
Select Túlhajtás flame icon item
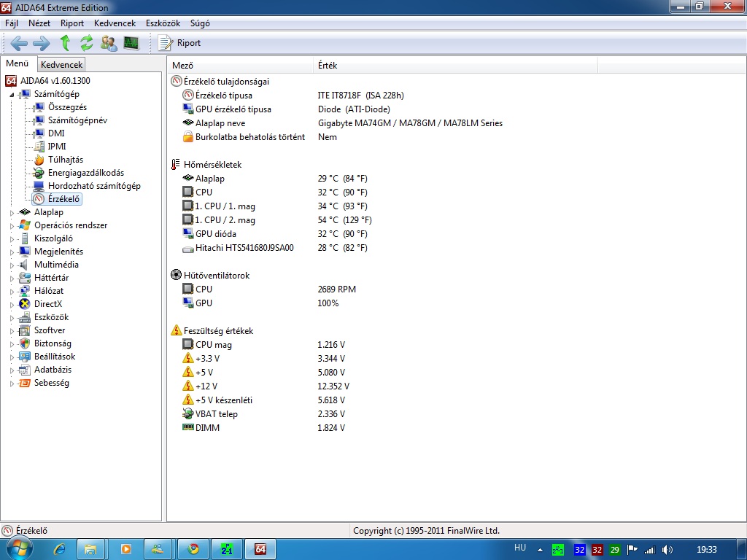39,160
